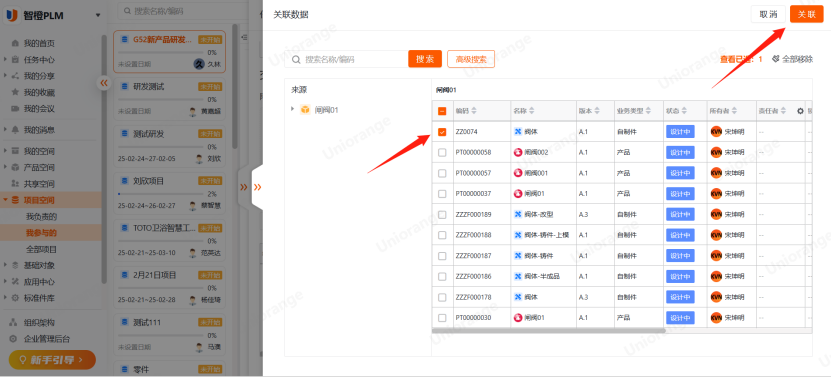Viewport: 831px width, 378px height.
Task: Expand 闸阀01 node in 来源 tree
Action: [x=292, y=109]
